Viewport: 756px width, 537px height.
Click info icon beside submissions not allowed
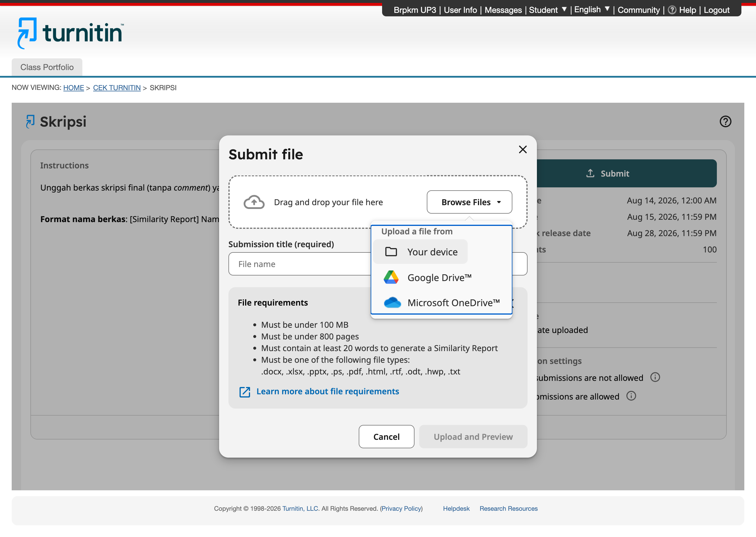(655, 377)
